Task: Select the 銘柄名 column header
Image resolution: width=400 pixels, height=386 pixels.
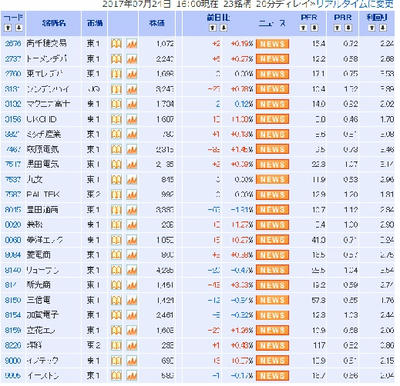Action: [x=54, y=23]
